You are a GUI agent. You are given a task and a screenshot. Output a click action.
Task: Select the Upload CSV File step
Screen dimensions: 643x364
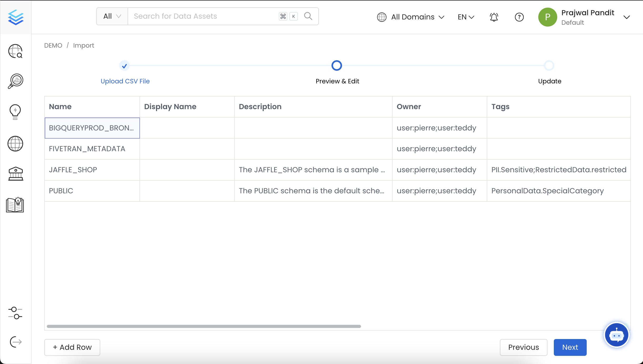pyautogui.click(x=125, y=81)
